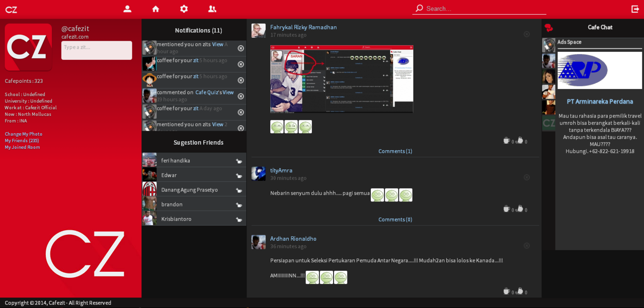The height and width of the screenshot is (308, 644).
Task: Open chat with the CZ avatar in Cafe Chat
Action: click(x=548, y=123)
